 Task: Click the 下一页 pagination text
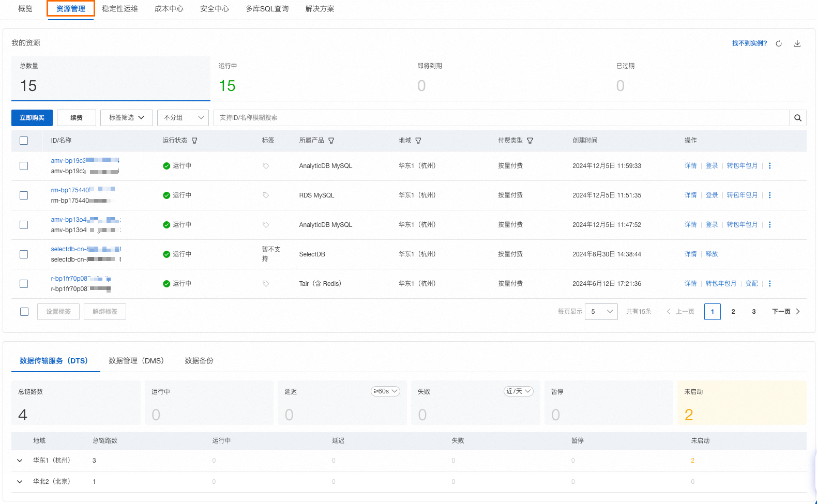(781, 312)
